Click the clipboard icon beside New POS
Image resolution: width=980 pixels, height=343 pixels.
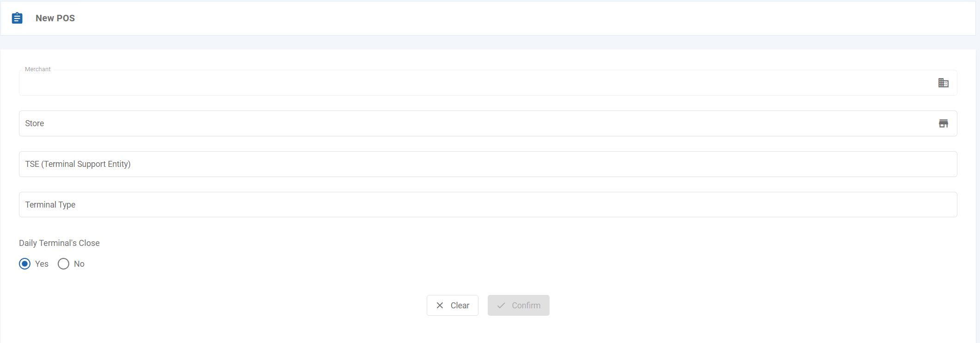coord(17,18)
